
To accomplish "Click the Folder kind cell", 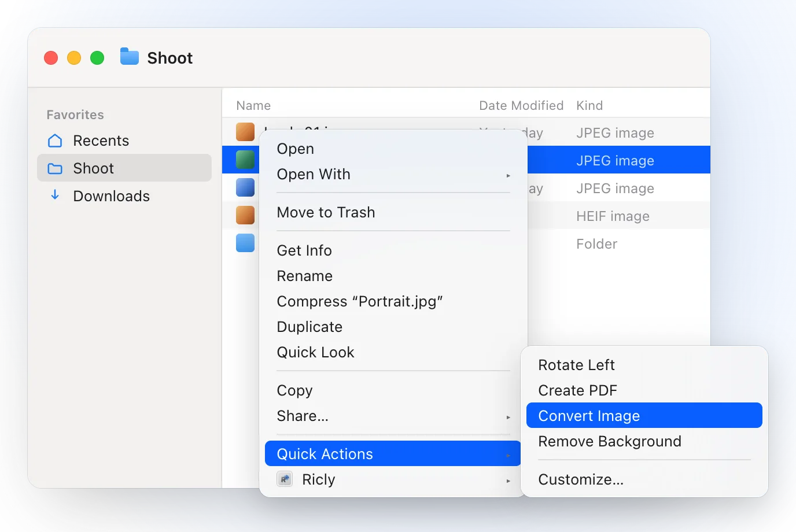I will point(596,244).
